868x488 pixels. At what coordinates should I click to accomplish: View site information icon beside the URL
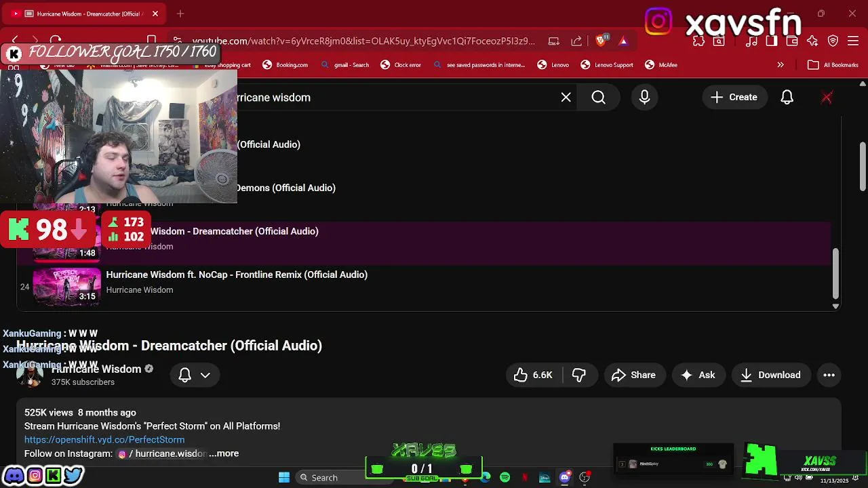click(x=178, y=41)
